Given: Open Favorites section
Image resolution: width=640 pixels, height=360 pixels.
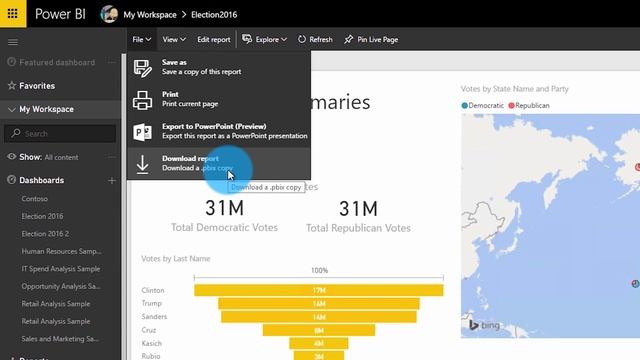Looking at the screenshot, I should click(37, 86).
